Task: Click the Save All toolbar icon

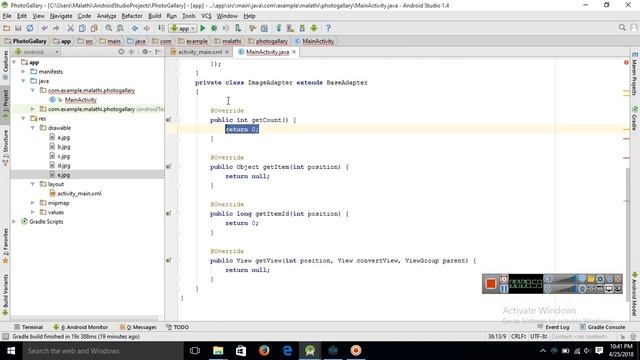Action: [18, 28]
